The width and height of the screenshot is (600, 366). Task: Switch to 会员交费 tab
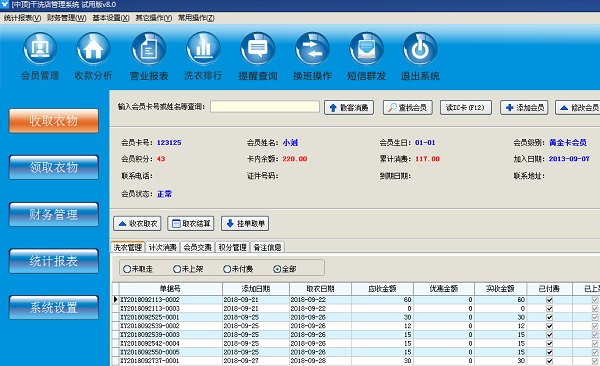point(197,247)
